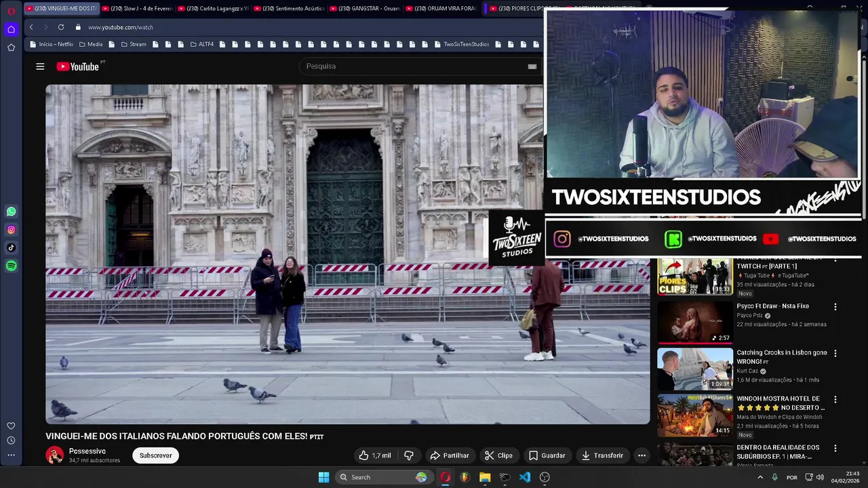
Task: Open the Stream bookmarks folder
Action: click(x=134, y=44)
